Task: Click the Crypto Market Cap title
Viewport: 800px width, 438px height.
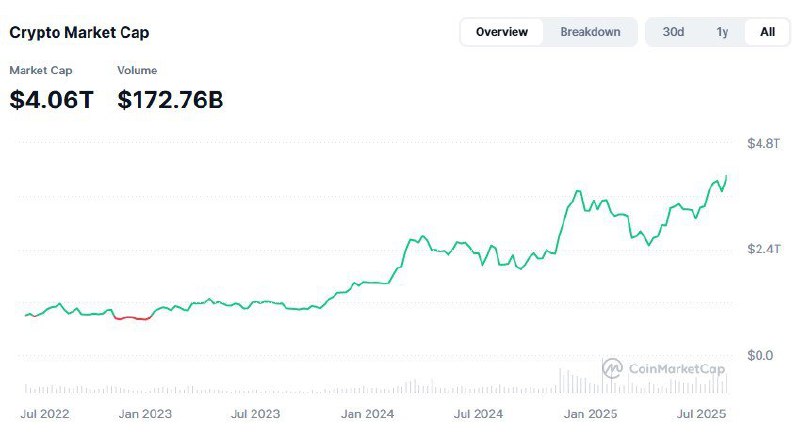Action: pyautogui.click(x=79, y=32)
